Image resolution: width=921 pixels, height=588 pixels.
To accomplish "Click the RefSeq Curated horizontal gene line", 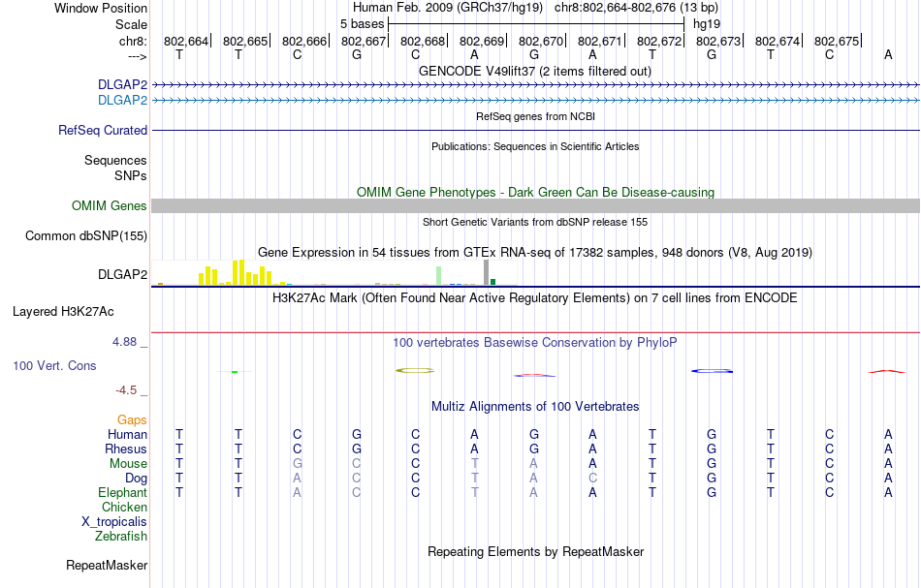I will click(535, 130).
